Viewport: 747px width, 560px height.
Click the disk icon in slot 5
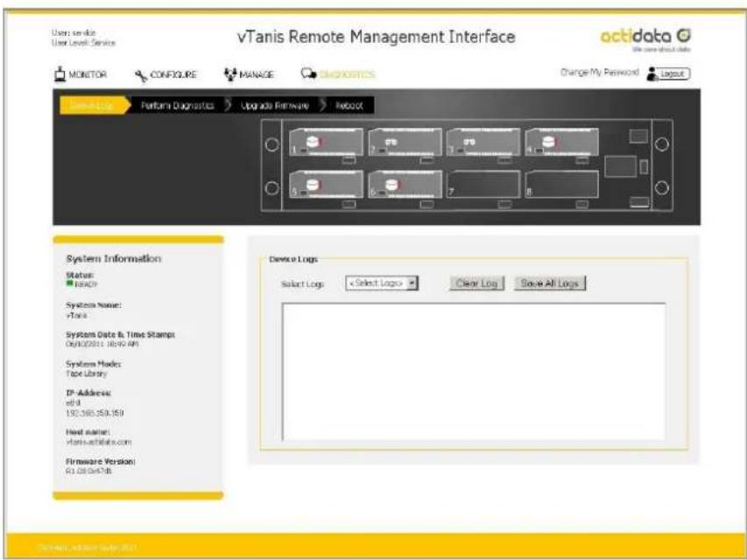pos(313,185)
